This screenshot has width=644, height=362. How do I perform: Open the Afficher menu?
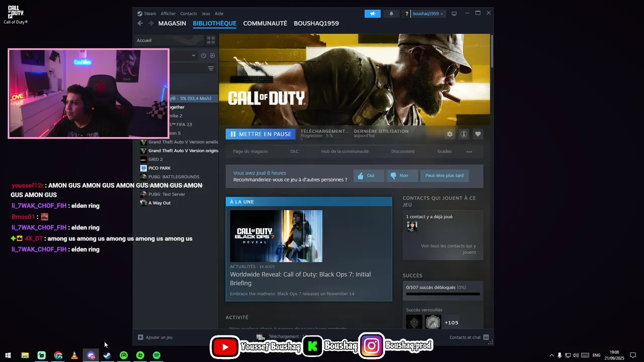click(x=168, y=14)
